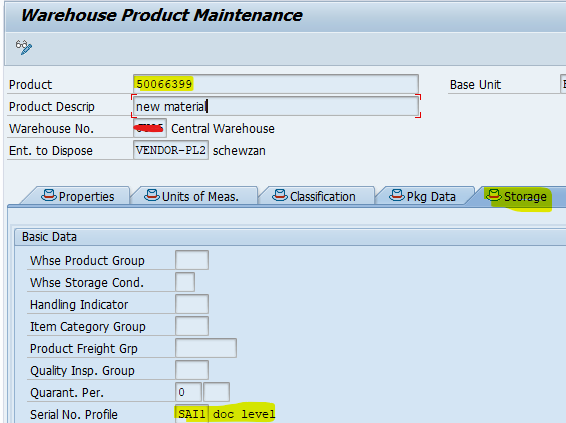Screen dimensions: 566x423
Task: Click the Handling Indicator input box
Action: tap(192, 304)
